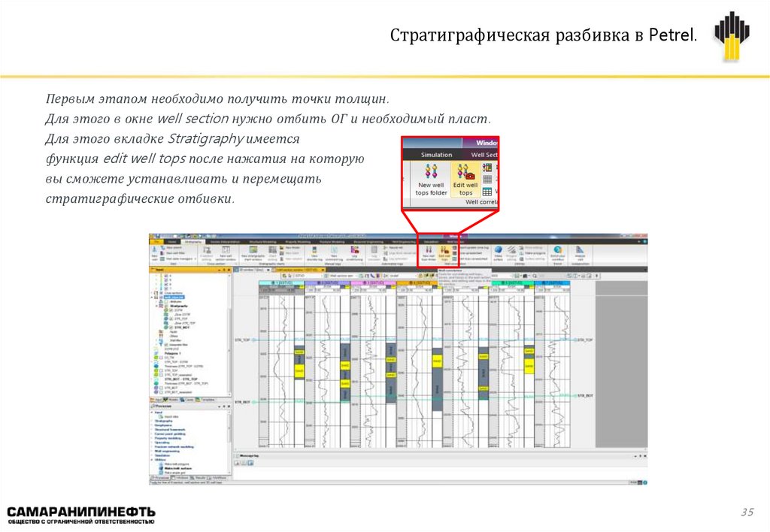Toggle the checkbox for well 7 in Input pane

click(166, 289)
